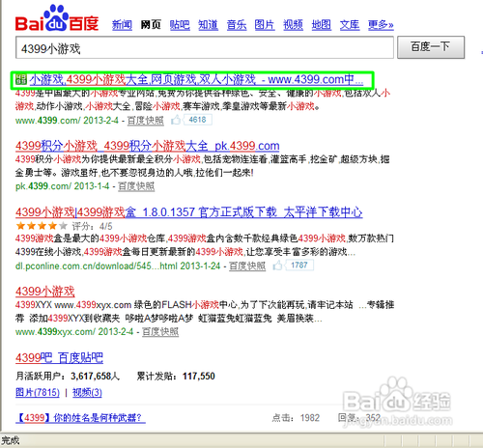Click the 1787 like count box
483x448 pixels.
[x=299, y=266]
